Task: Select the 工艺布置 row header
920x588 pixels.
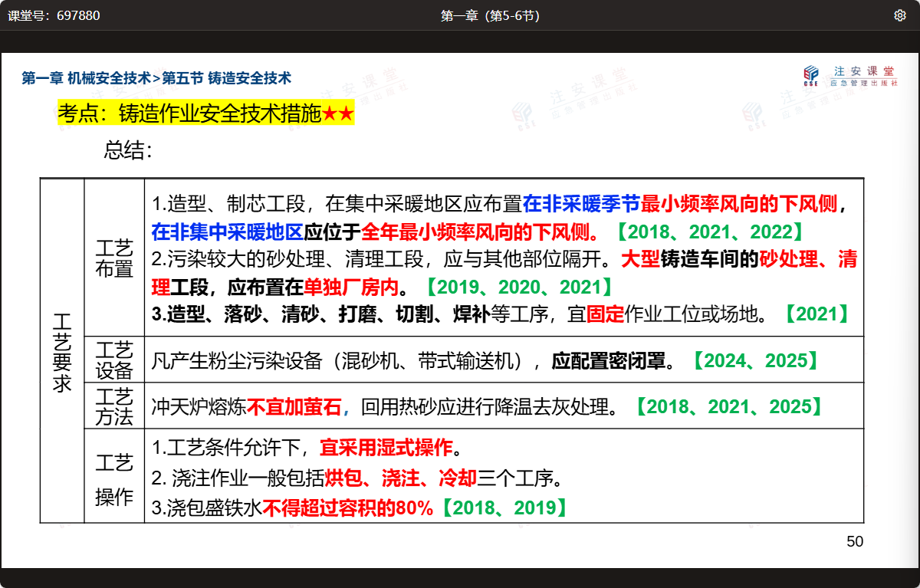Action: click(114, 258)
